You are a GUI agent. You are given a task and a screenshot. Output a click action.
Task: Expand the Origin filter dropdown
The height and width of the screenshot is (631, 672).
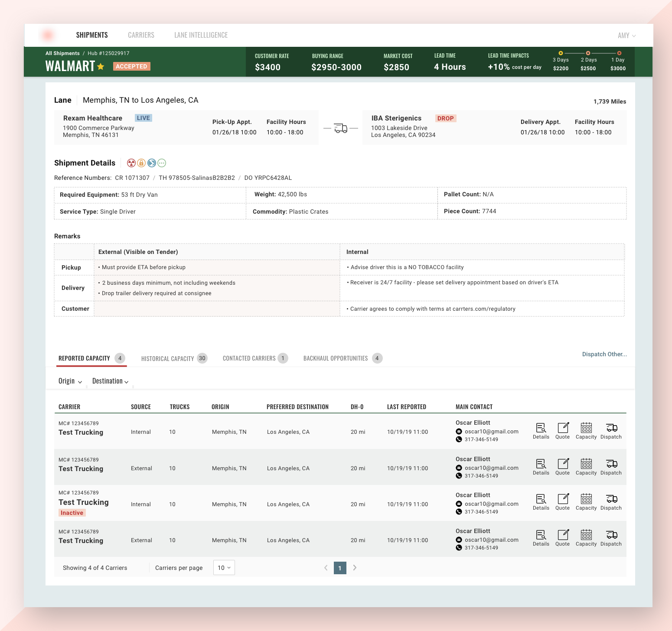(x=70, y=381)
